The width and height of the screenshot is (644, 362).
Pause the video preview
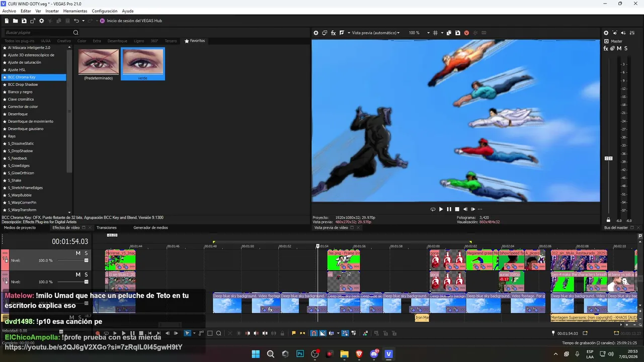(x=449, y=209)
